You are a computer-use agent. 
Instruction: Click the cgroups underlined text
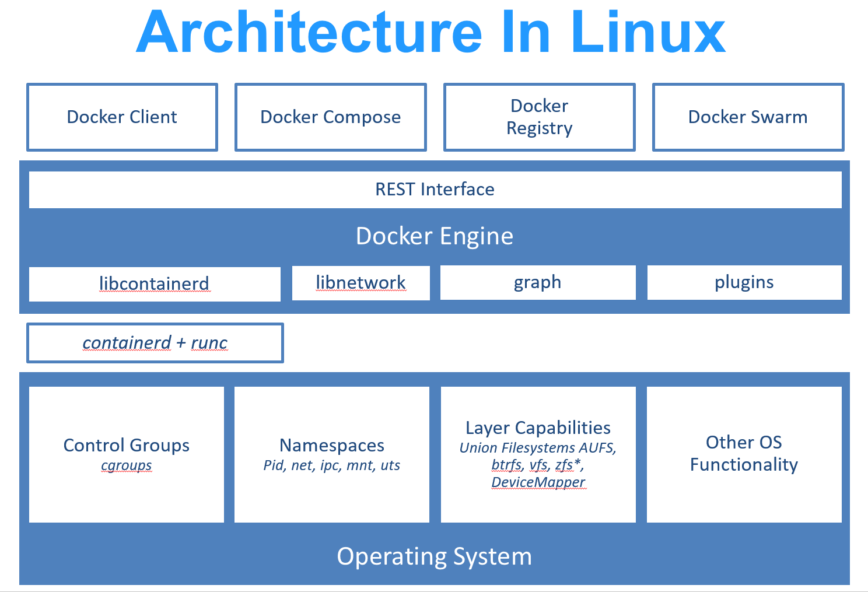[126, 465]
